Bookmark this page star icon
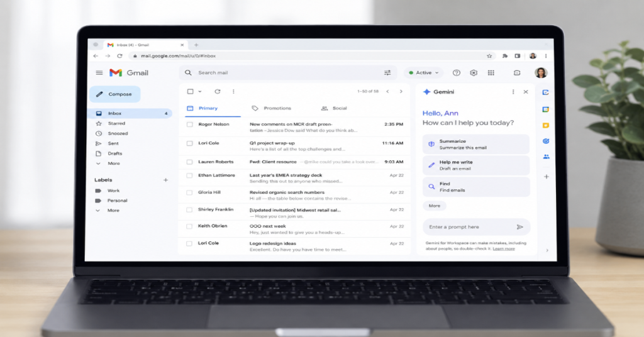644x337 pixels. [489, 56]
